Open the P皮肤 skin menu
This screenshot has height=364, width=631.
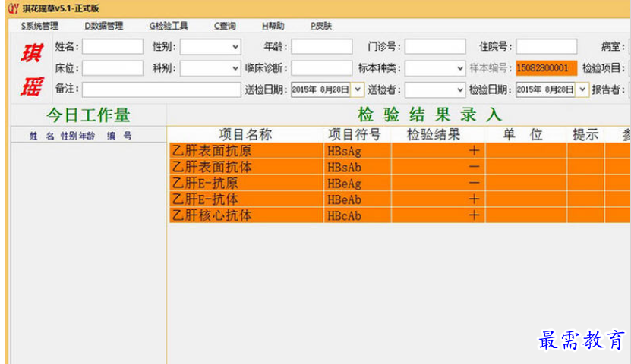tap(321, 26)
